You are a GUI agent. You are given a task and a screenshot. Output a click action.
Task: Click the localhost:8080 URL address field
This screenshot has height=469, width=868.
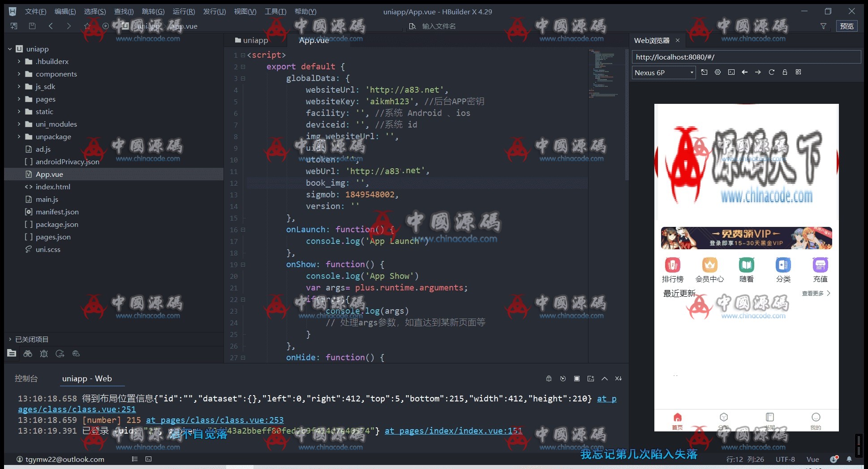point(746,57)
